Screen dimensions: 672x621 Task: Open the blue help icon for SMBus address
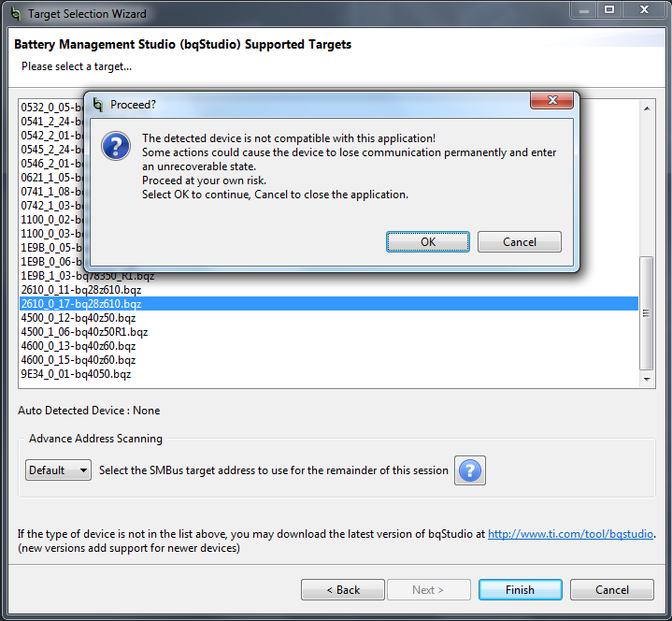pos(470,470)
